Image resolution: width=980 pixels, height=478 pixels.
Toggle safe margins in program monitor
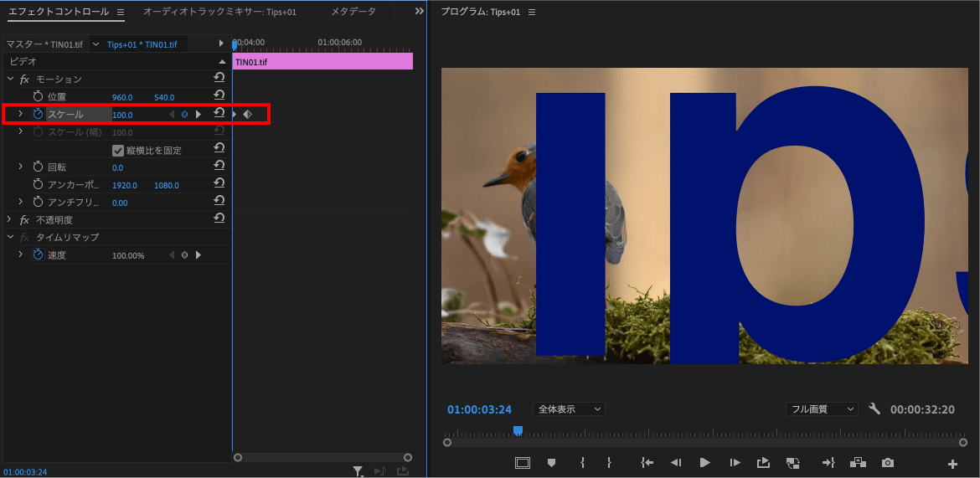click(x=523, y=463)
